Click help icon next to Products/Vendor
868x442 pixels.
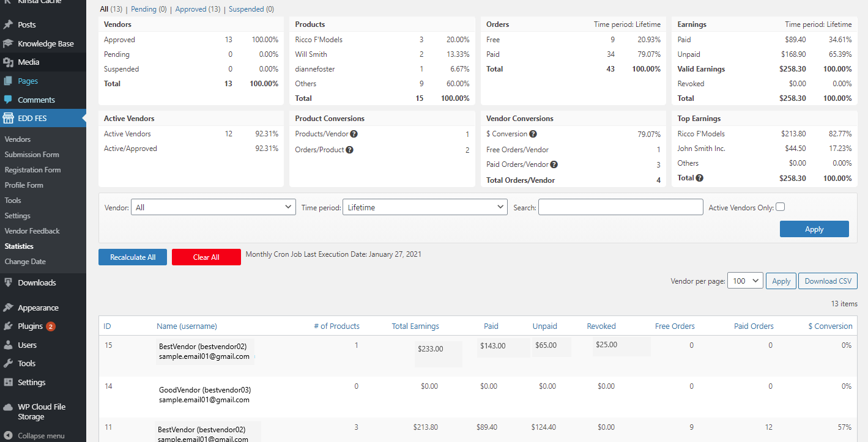tap(354, 134)
